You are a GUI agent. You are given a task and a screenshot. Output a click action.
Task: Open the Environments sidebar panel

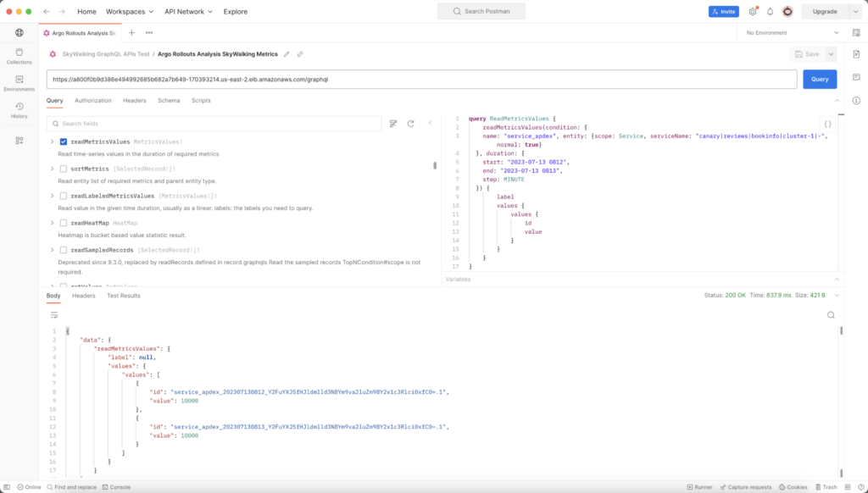(19, 83)
